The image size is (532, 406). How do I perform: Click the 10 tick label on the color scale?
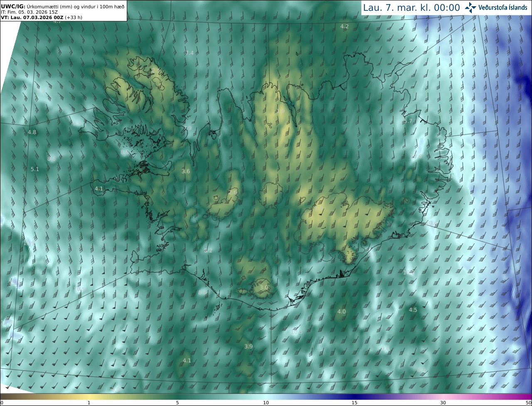pos(266,403)
